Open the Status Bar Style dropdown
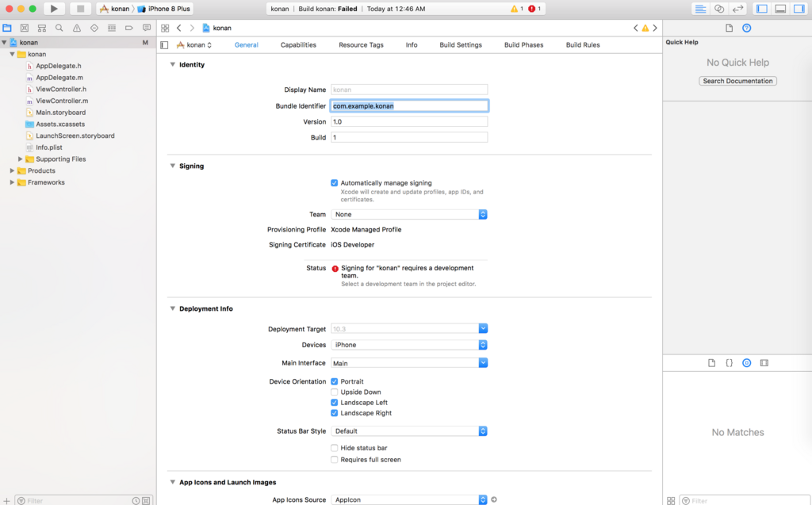 pyautogui.click(x=409, y=431)
